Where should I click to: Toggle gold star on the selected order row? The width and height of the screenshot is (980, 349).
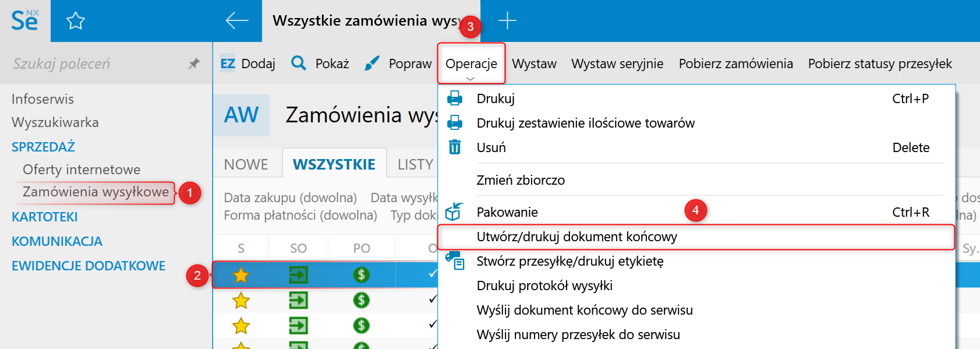tap(241, 274)
